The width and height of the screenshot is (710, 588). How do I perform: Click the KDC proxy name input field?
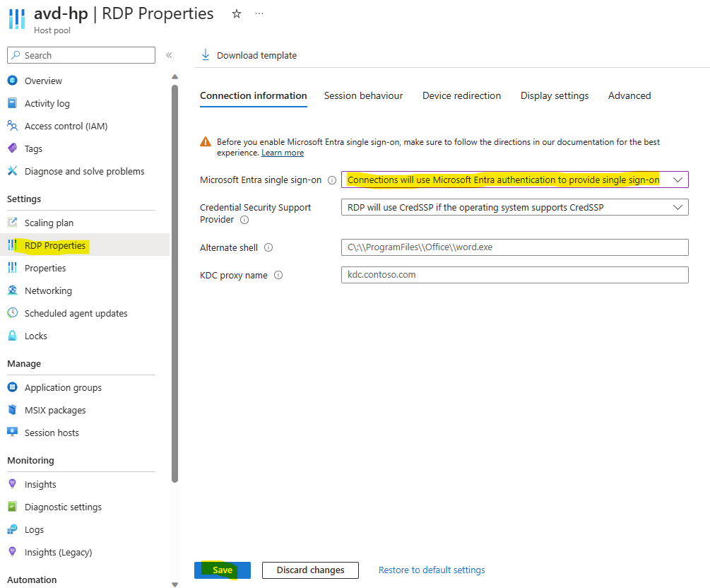pos(515,275)
